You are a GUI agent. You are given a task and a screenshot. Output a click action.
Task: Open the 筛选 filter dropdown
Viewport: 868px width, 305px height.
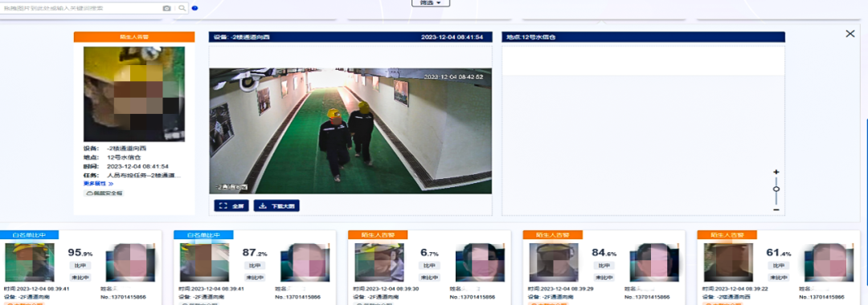pyautogui.click(x=431, y=2)
